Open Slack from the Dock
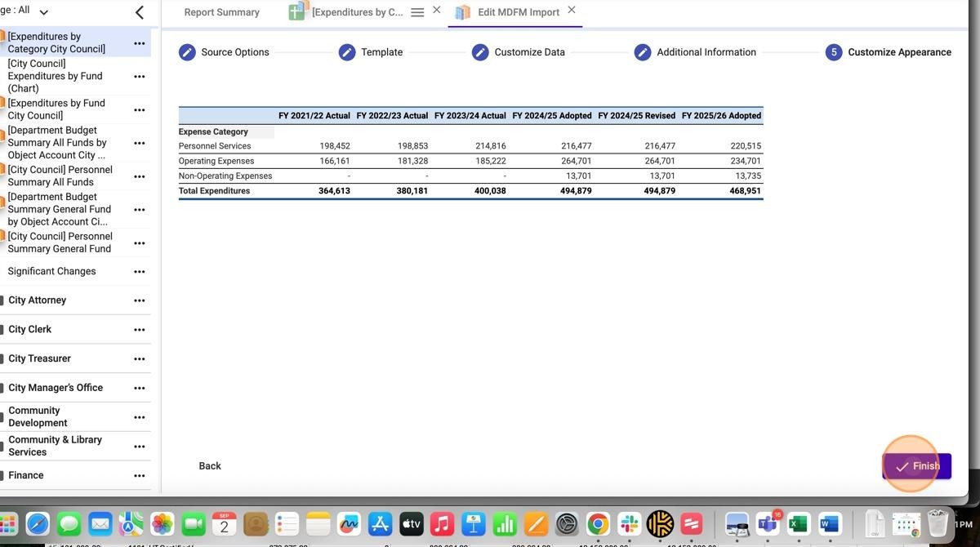The image size is (980, 547). [x=629, y=523]
